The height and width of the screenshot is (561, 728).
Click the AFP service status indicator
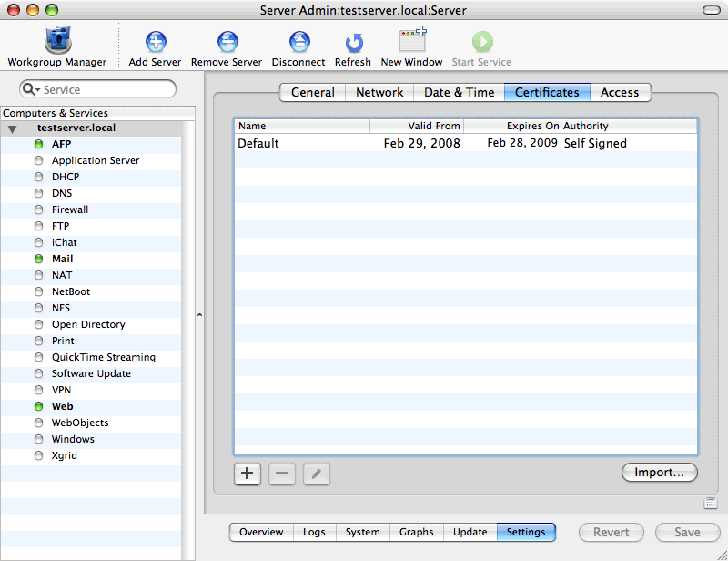pyautogui.click(x=39, y=144)
